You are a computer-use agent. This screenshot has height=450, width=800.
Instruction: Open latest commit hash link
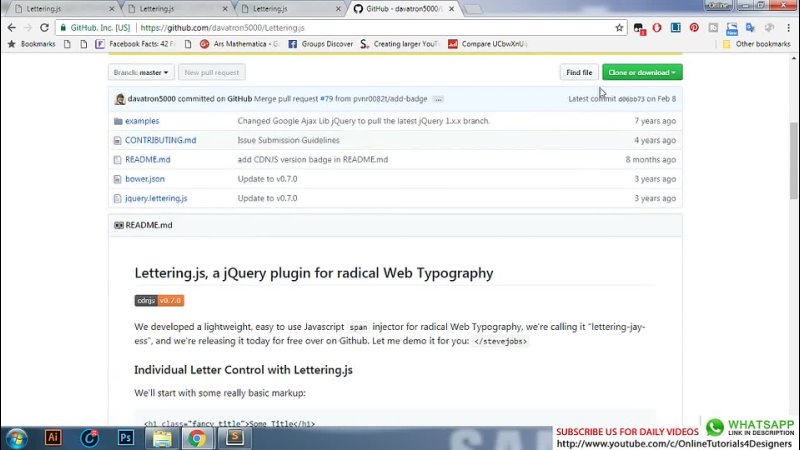631,99
